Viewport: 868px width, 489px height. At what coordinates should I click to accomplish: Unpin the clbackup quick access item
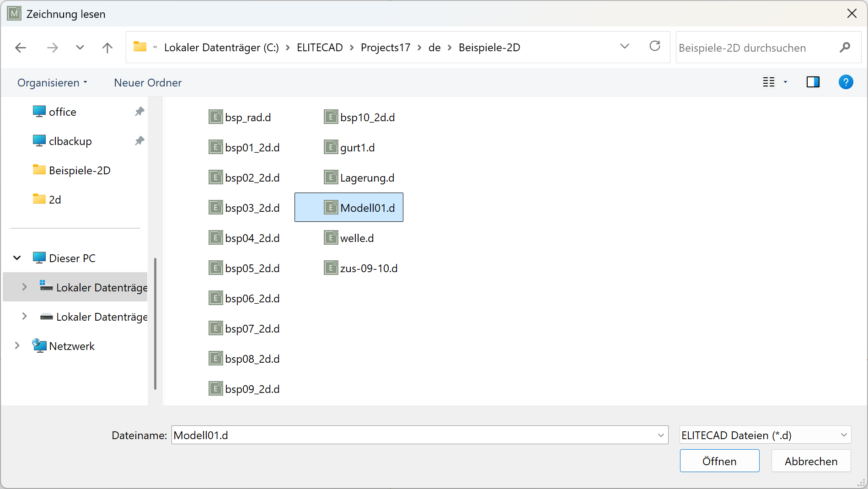tap(139, 141)
